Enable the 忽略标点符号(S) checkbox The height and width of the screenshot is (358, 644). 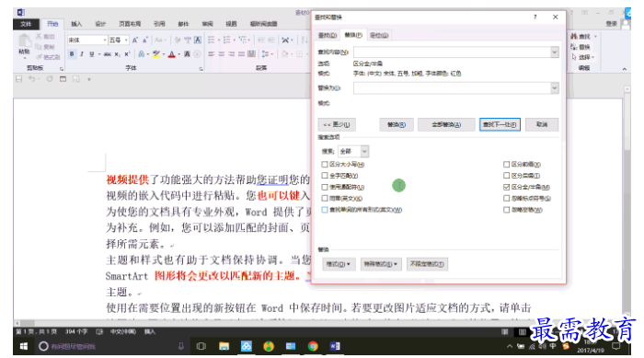click(506, 198)
